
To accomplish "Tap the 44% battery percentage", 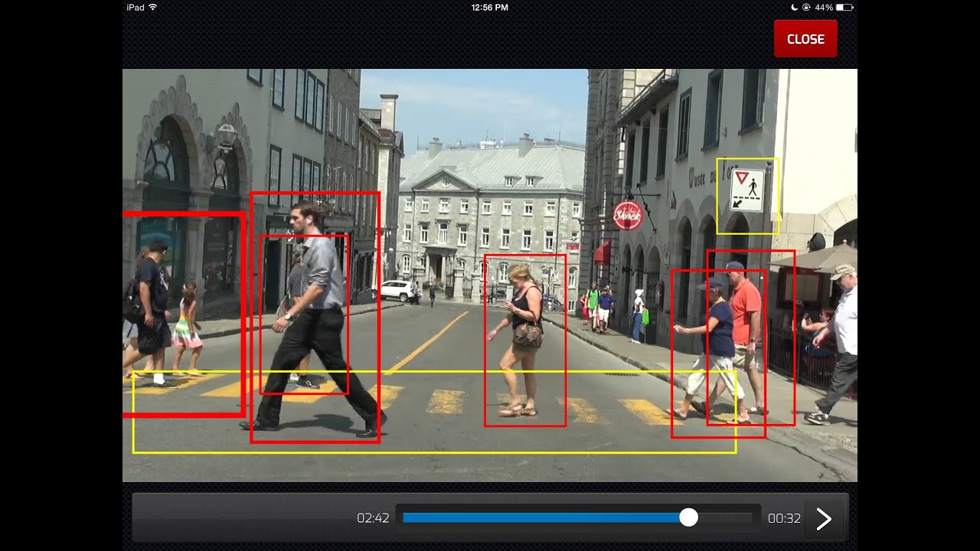I will [x=824, y=7].
